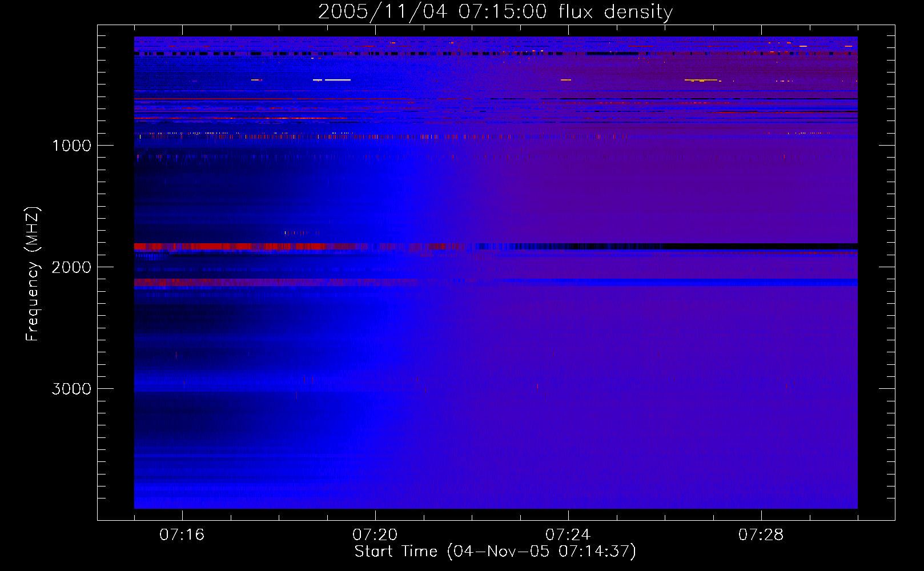This screenshot has height=571, width=924.
Task: Click the y-axis label "Frequency (MHZ)"
Action: [33, 274]
